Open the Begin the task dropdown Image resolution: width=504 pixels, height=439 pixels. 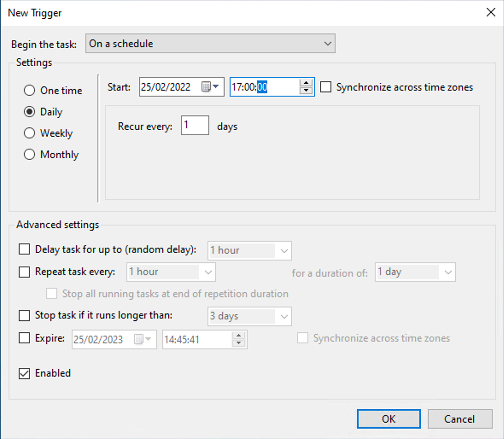[x=210, y=44]
